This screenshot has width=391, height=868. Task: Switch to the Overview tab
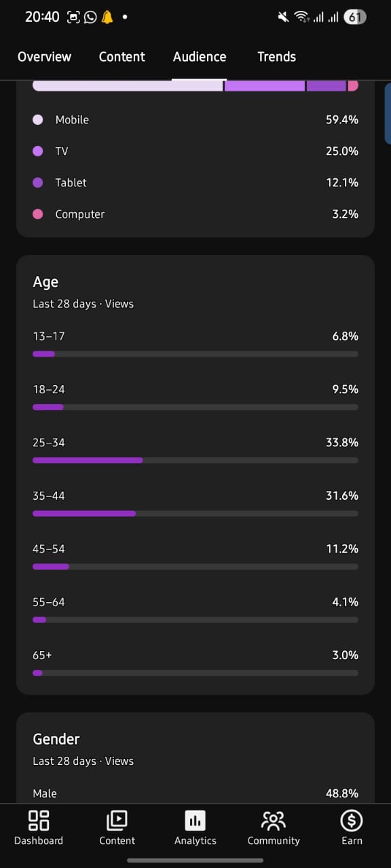click(44, 57)
